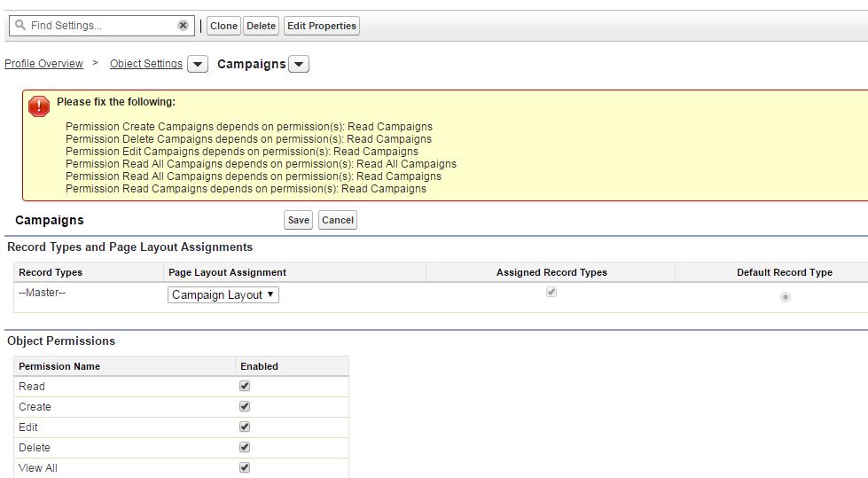Screen dimensions: 868x478
Task: Disable the Edit permission checkbox
Action: click(x=245, y=427)
